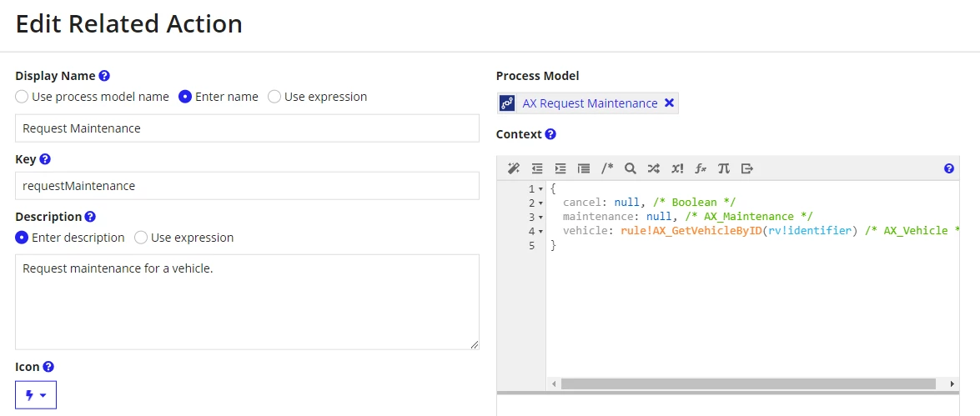Click the fx function icon
Screen dimensions: 980x416
point(701,168)
